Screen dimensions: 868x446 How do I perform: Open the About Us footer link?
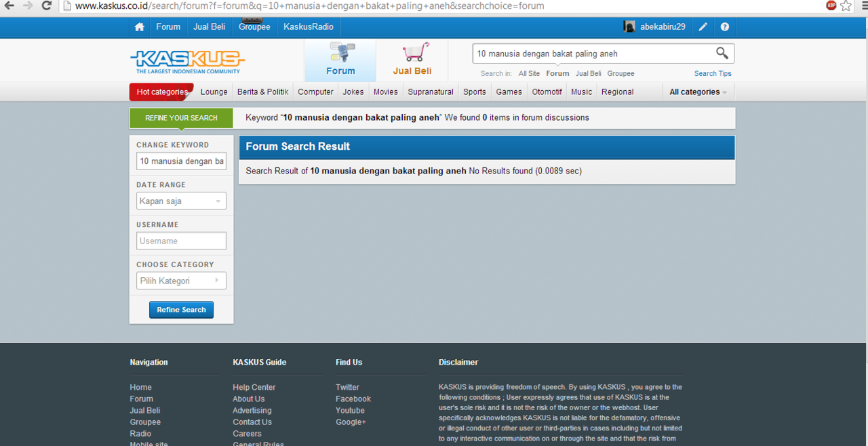point(249,399)
